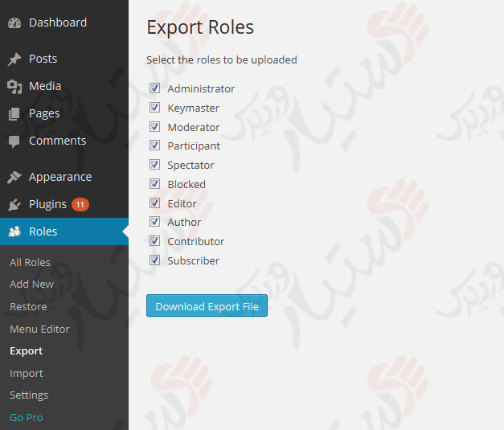Click the Pages icon in sidebar
This screenshot has height=430, width=504.
14,114
